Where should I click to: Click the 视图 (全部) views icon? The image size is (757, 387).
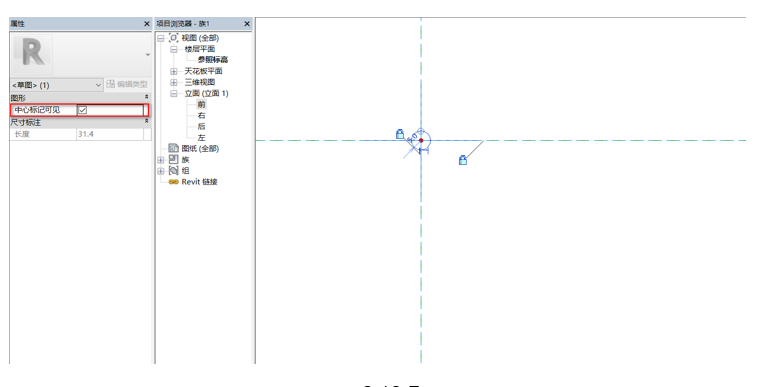coord(174,38)
